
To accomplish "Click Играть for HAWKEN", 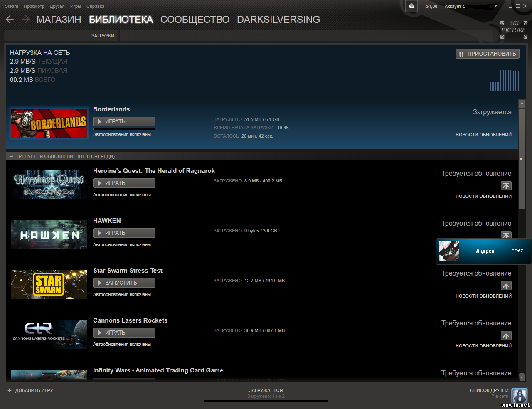I will tap(124, 233).
